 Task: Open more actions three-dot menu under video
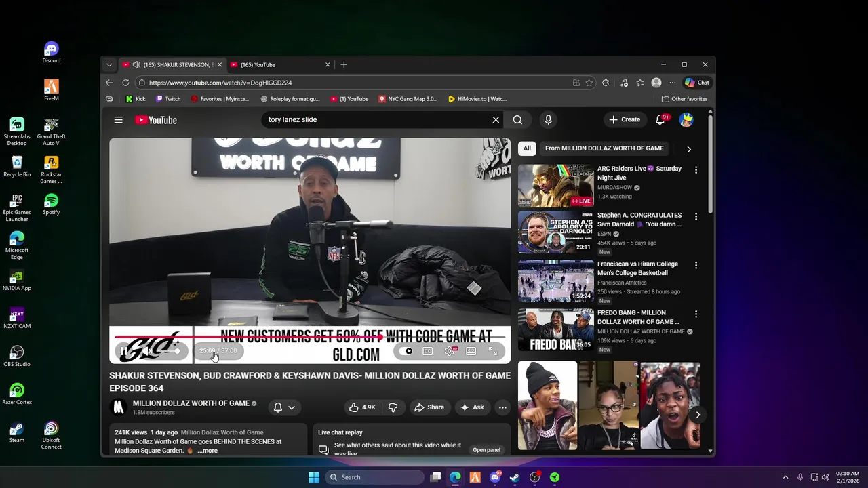click(x=502, y=407)
